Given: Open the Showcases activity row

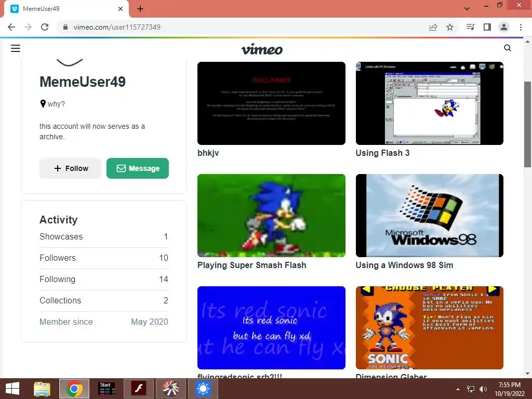Looking at the screenshot, I should pos(104,236).
